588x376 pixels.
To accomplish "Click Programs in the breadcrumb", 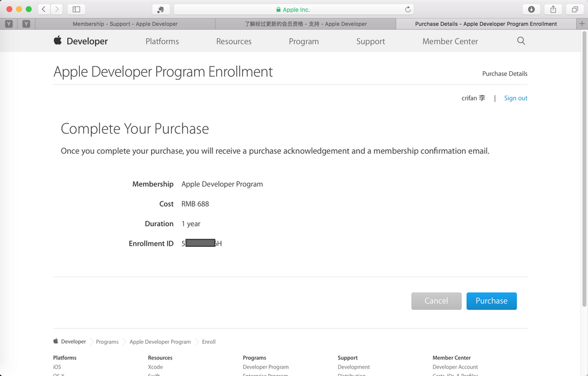I will pos(107,342).
